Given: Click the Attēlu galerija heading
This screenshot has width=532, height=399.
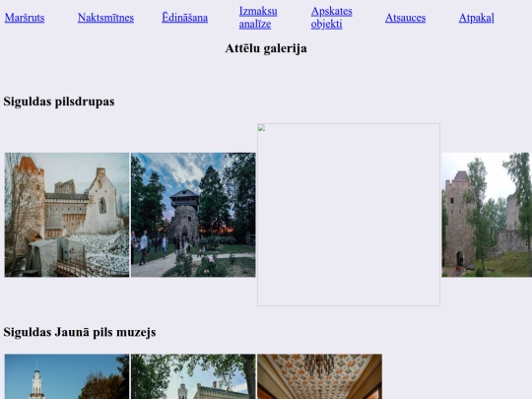Looking at the screenshot, I should click(266, 48).
